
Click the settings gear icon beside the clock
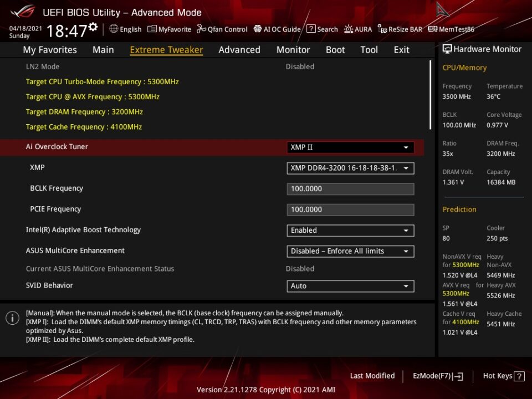coord(93,27)
